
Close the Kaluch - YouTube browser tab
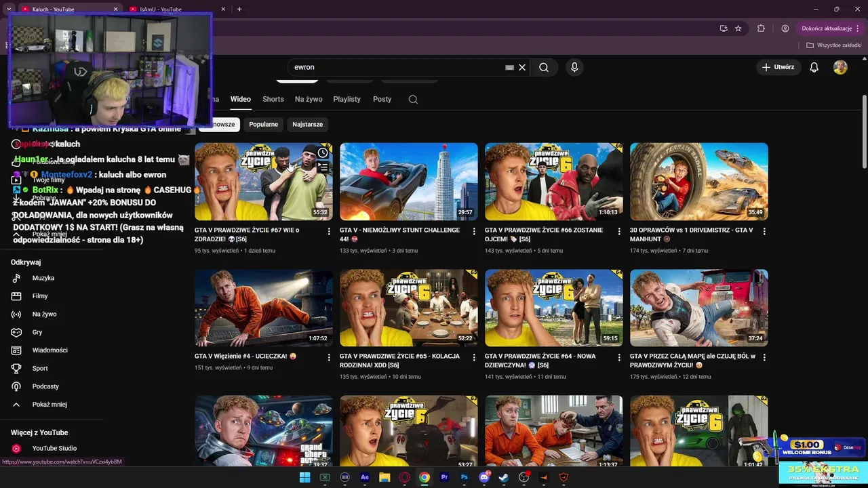[x=115, y=9]
